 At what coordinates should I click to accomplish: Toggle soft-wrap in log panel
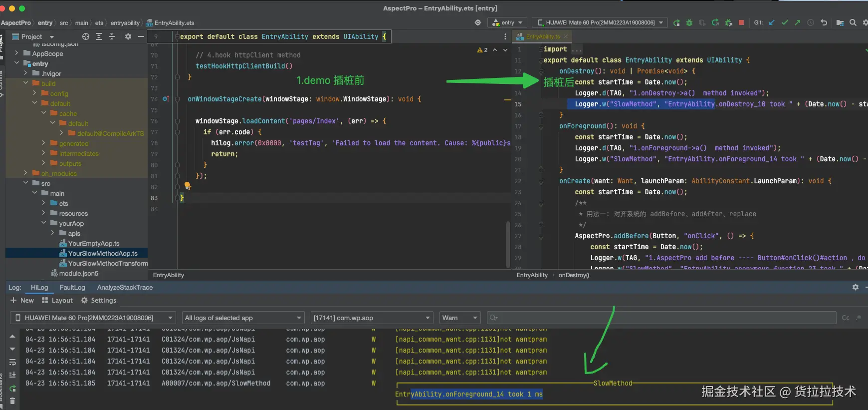click(x=12, y=362)
